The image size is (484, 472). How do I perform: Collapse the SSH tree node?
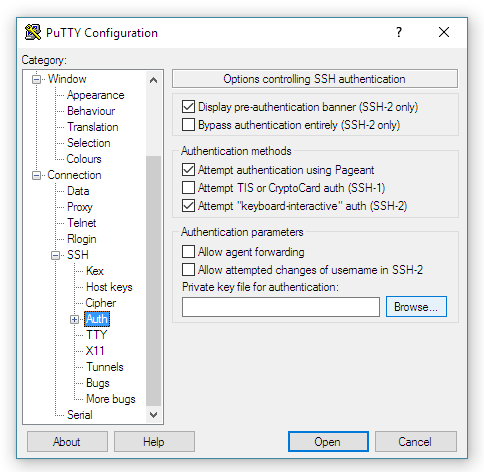click(x=55, y=255)
